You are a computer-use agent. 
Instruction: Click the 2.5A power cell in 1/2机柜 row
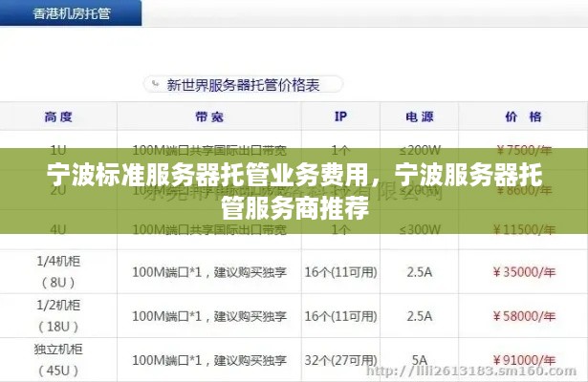click(x=420, y=316)
